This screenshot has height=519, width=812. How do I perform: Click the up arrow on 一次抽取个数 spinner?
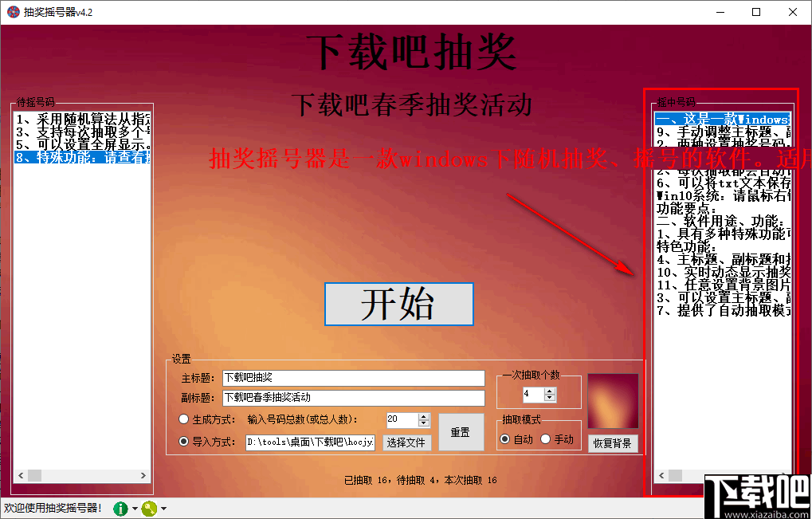550,389
